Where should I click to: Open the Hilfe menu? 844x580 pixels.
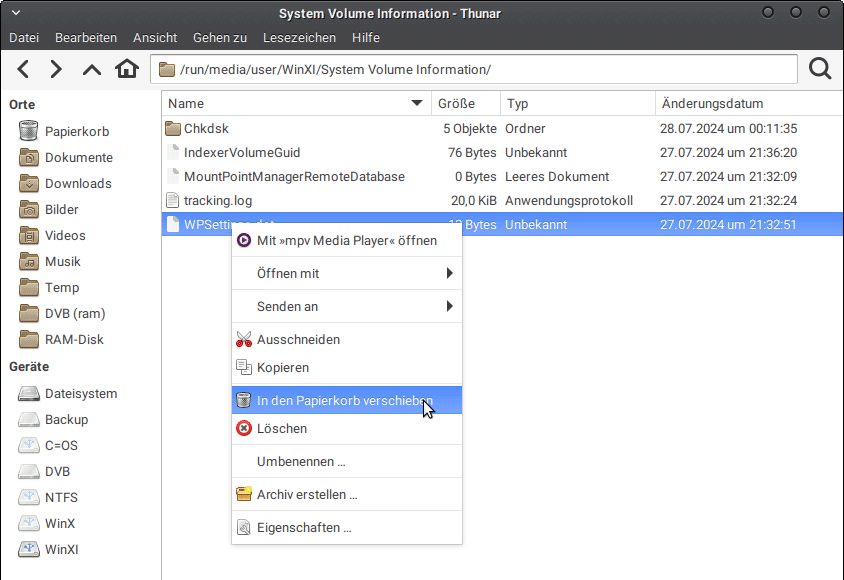click(x=366, y=38)
